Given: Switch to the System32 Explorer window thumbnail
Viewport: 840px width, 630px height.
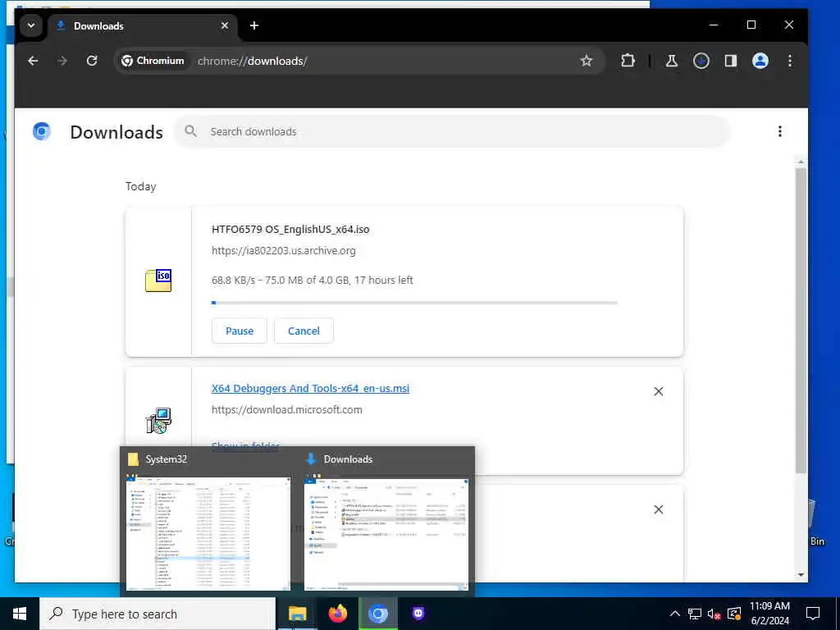Looking at the screenshot, I should (x=208, y=532).
